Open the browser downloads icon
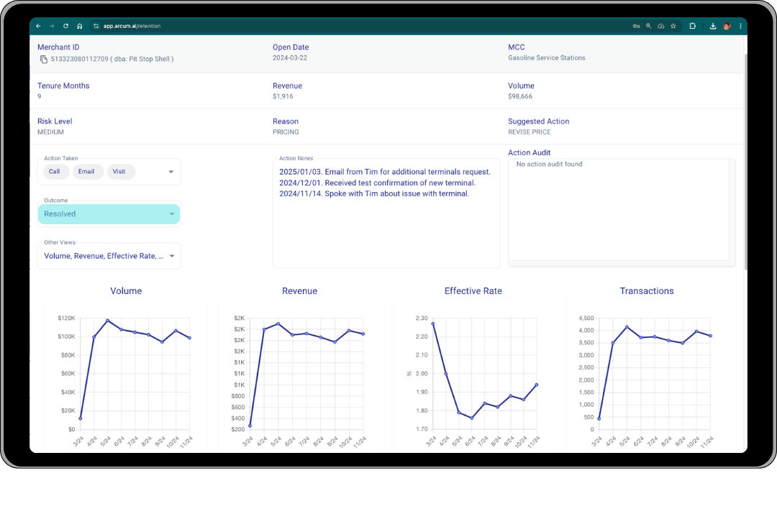 click(712, 26)
